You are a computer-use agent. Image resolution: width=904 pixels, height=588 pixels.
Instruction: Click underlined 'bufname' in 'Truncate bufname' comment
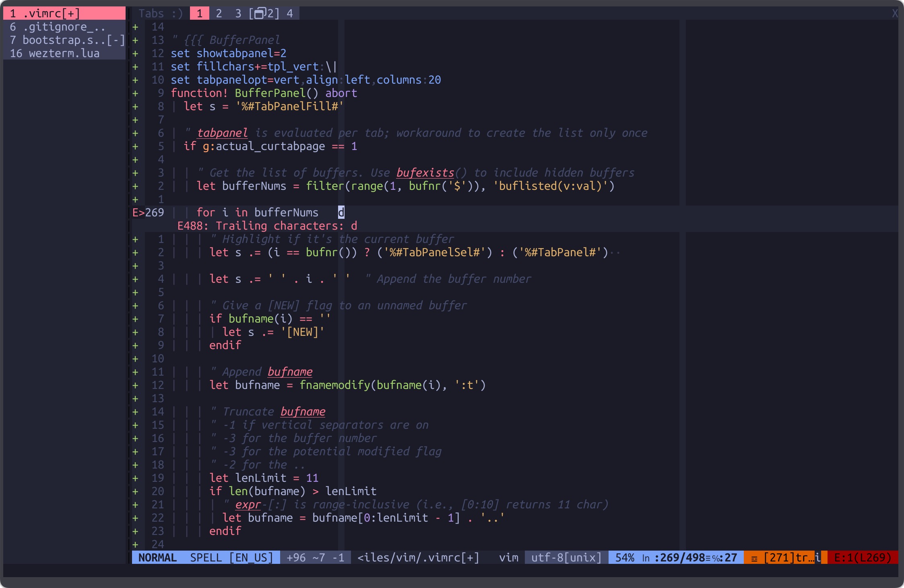pos(303,411)
